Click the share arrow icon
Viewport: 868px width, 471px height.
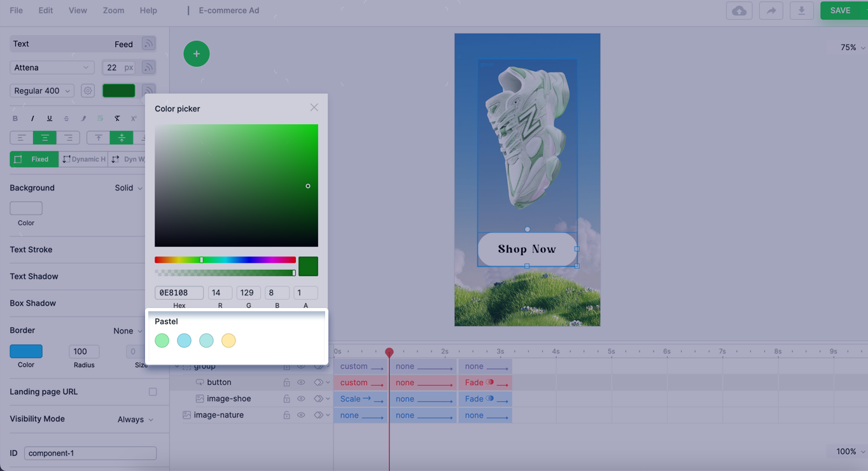click(771, 10)
